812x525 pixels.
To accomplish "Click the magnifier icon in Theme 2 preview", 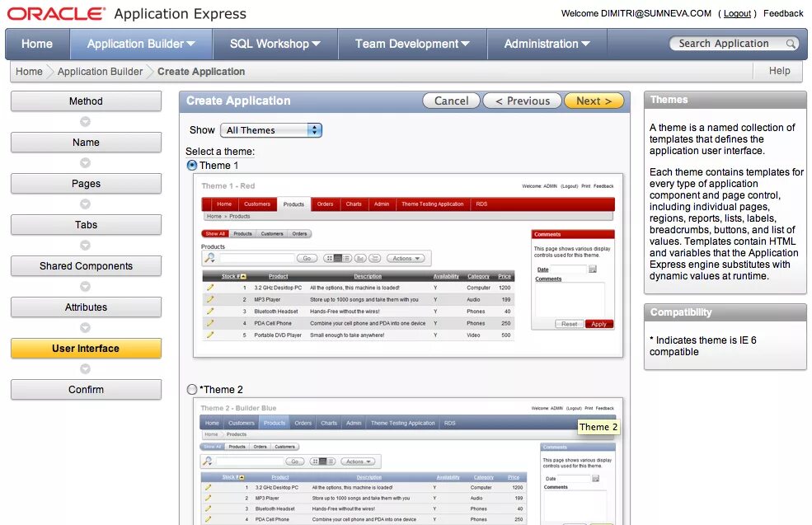I will tap(207, 461).
